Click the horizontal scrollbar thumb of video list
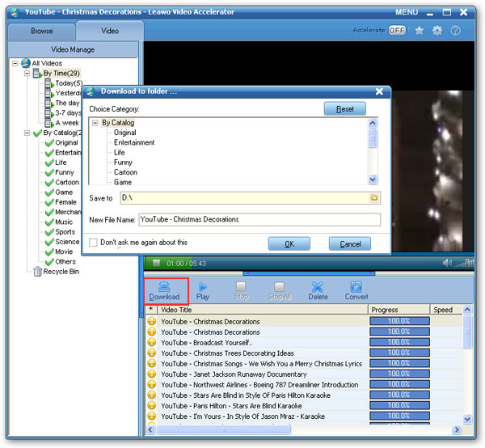Screen dimensions: 485x448 click(x=223, y=429)
